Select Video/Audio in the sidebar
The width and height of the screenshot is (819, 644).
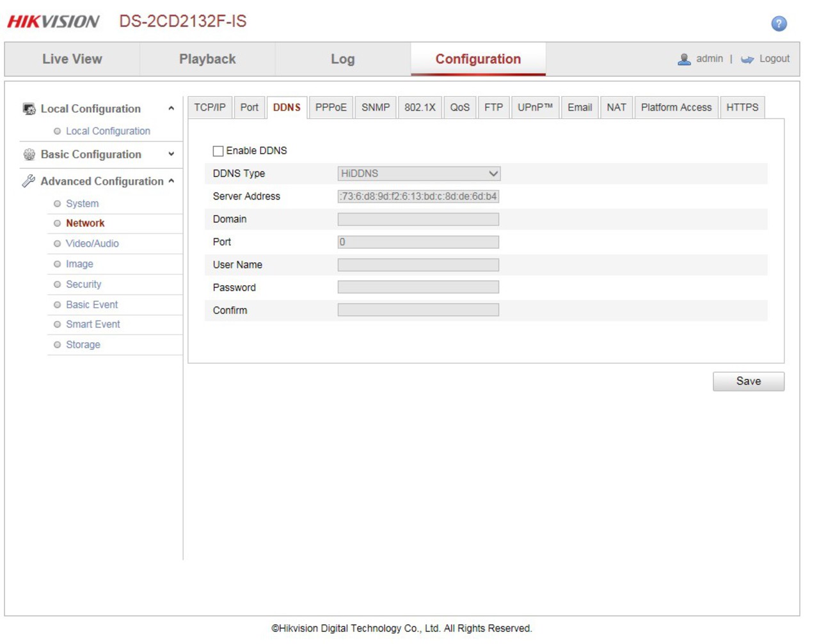[92, 244]
